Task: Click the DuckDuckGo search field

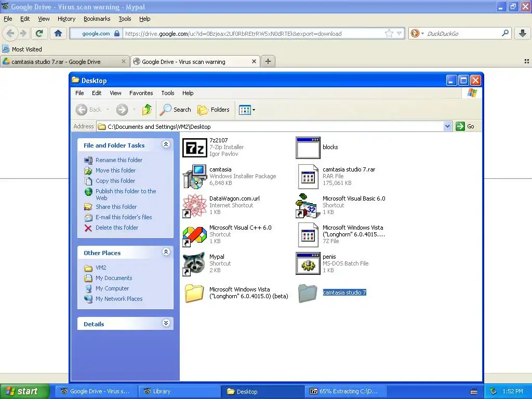Action: pos(462,34)
